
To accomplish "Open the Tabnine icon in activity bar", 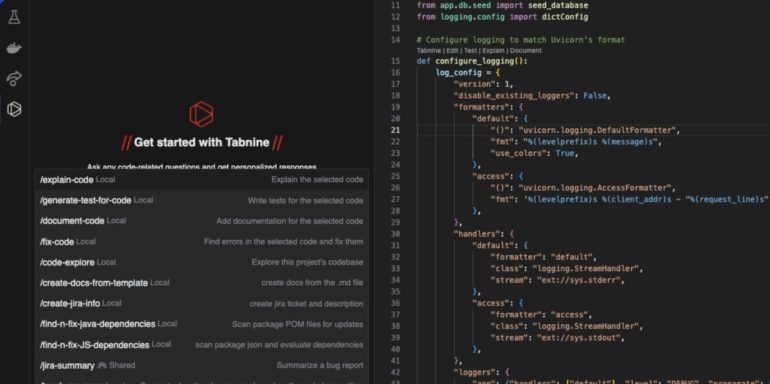I will (x=14, y=109).
